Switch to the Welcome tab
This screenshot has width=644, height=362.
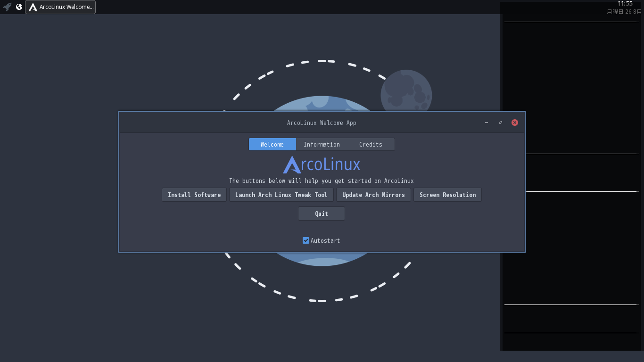click(272, 144)
